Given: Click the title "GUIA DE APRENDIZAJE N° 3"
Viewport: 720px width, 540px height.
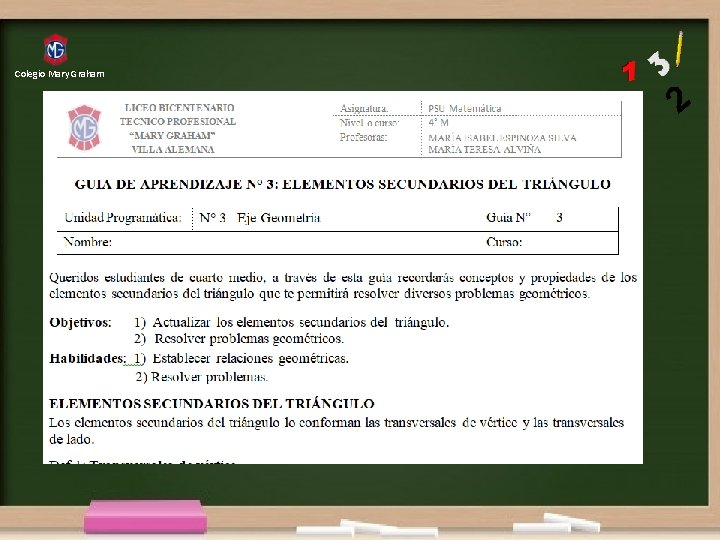Looking at the screenshot, I should [176, 184].
